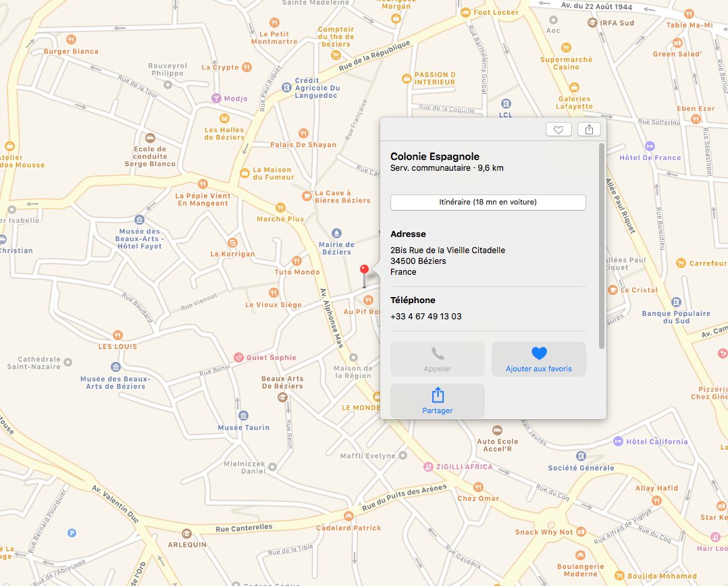The width and height of the screenshot is (728, 586).
Task: Select the red Colonie Espagnole map pin
Action: [365, 275]
